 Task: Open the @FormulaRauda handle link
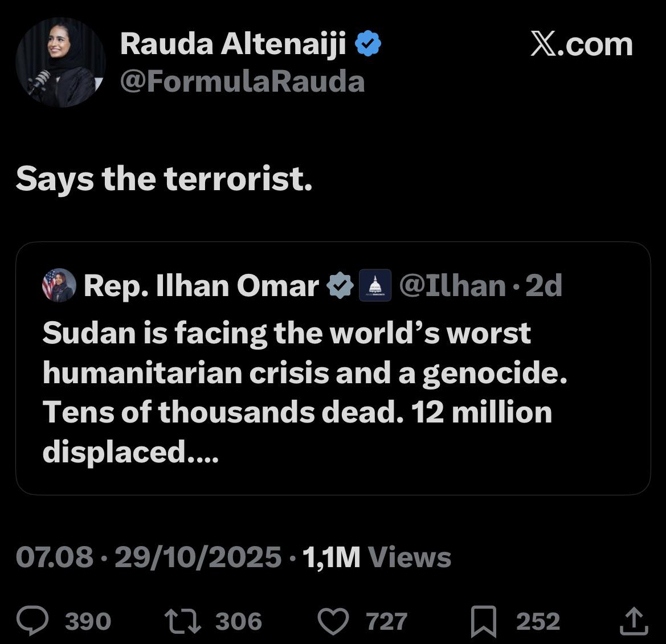click(242, 81)
